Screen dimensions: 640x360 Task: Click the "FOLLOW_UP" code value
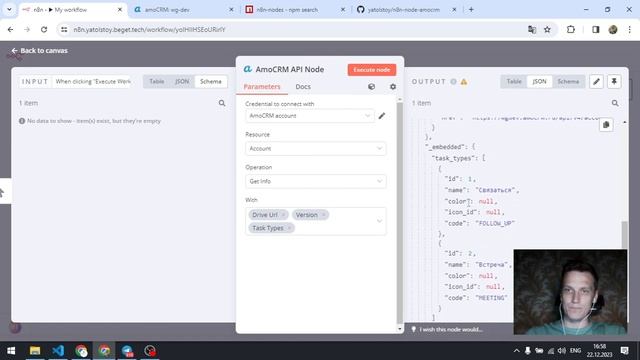pyautogui.click(x=495, y=223)
